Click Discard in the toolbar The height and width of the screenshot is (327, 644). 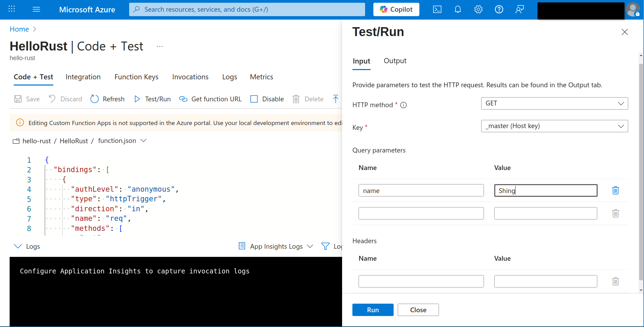click(65, 99)
